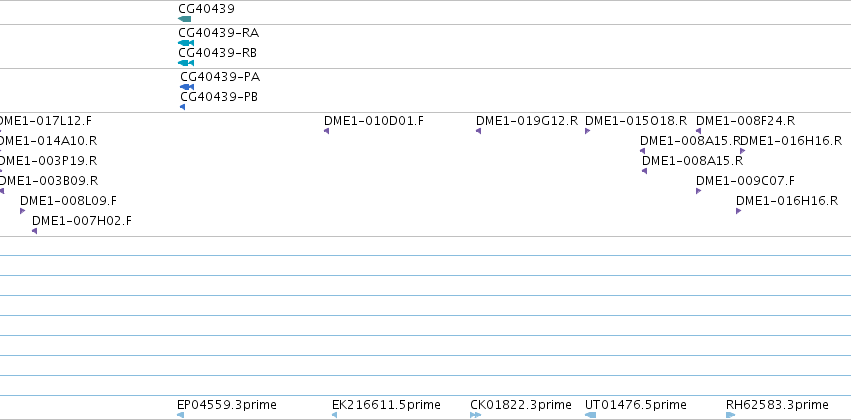The height and width of the screenshot is (420, 851).
Task: Select the arrow marker beneath DME1-008F24.R
Action: [x=698, y=131]
